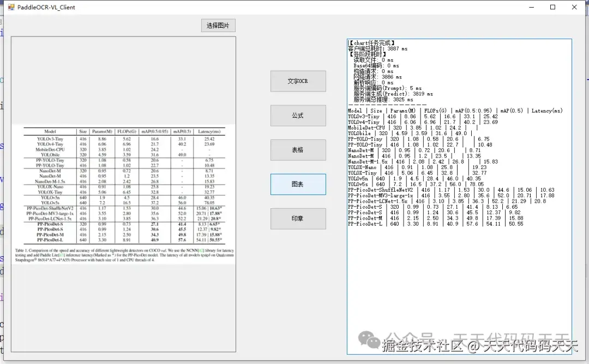Click the 服务端总推理: 3825 ms line

click(383, 99)
